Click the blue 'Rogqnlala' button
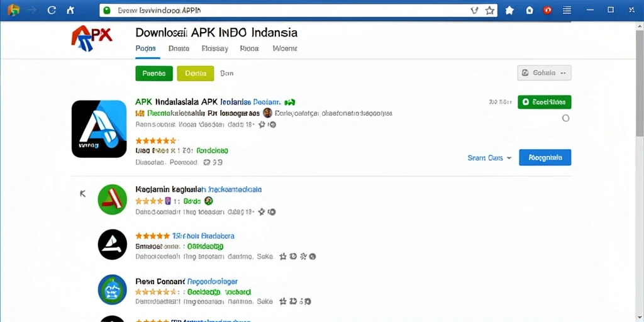This screenshot has width=644, height=322. [x=545, y=157]
